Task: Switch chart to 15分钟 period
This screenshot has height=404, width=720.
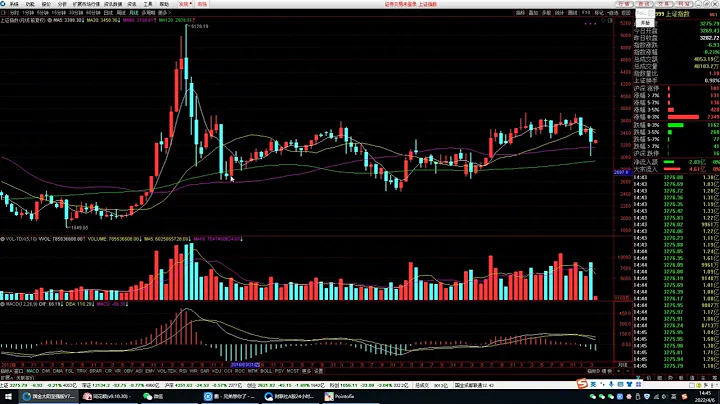Action: (58, 13)
